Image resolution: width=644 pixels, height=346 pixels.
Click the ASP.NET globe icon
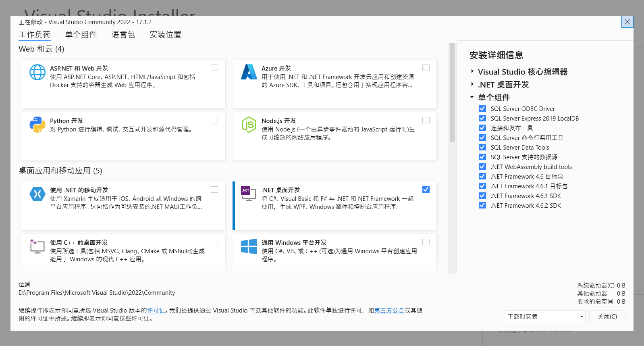point(37,72)
